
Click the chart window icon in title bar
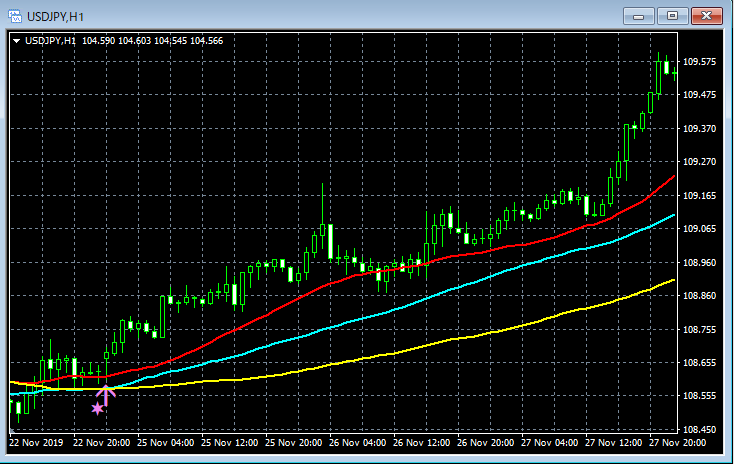click(15, 16)
